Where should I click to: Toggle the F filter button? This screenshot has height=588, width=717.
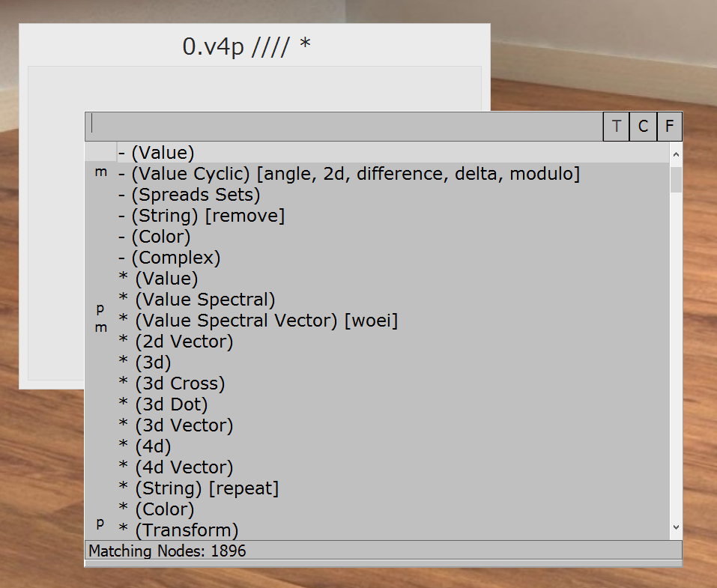pyautogui.click(x=669, y=127)
